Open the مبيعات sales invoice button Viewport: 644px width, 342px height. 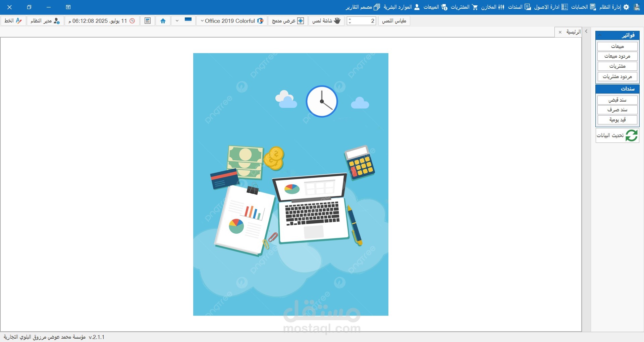(617, 46)
